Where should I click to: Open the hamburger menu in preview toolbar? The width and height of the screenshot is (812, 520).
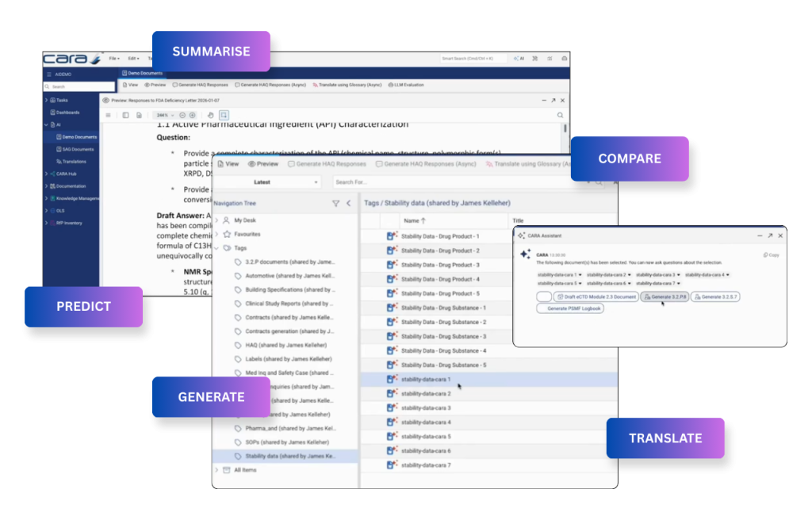[109, 115]
